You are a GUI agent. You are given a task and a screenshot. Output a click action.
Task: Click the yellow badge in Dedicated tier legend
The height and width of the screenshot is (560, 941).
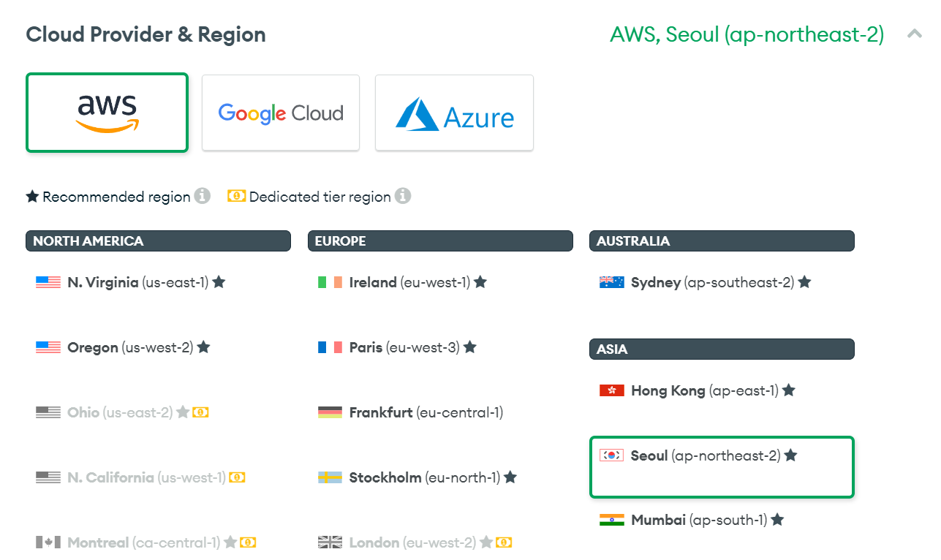point(236,196)
